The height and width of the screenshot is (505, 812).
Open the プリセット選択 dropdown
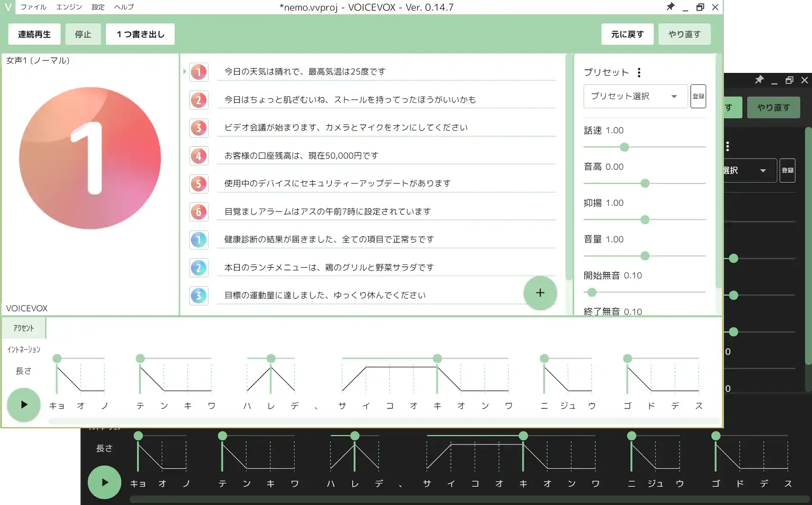pyautogui.click(x=635, y=96)
